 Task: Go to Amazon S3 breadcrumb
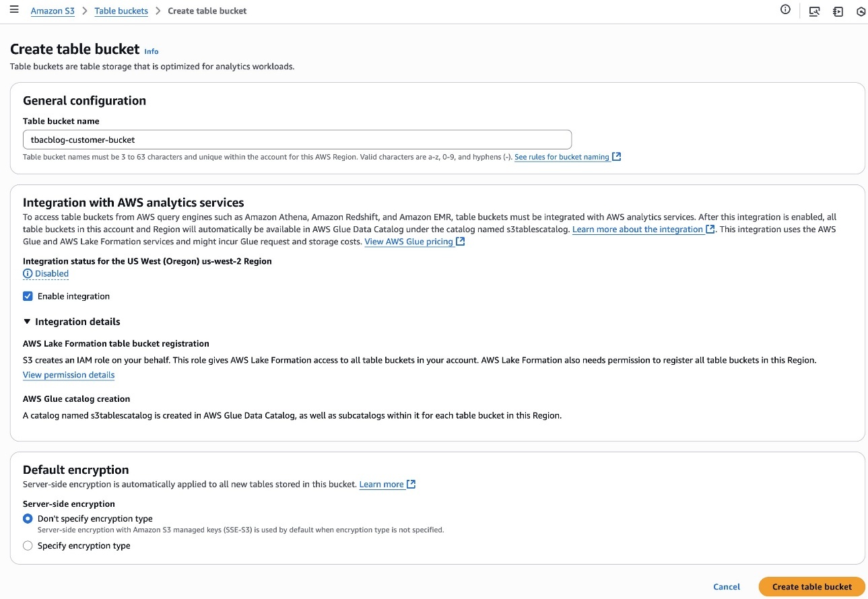pos(53,11)
